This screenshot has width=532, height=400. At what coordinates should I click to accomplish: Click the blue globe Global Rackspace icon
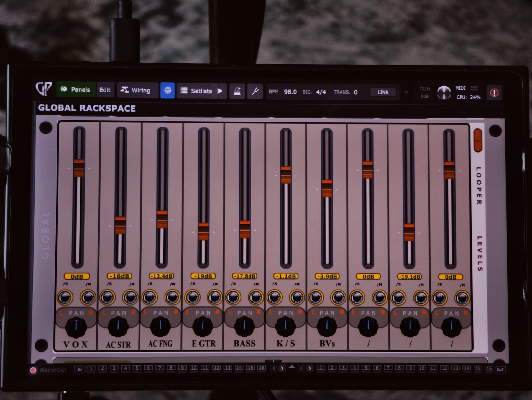click(x=168, y=90)
